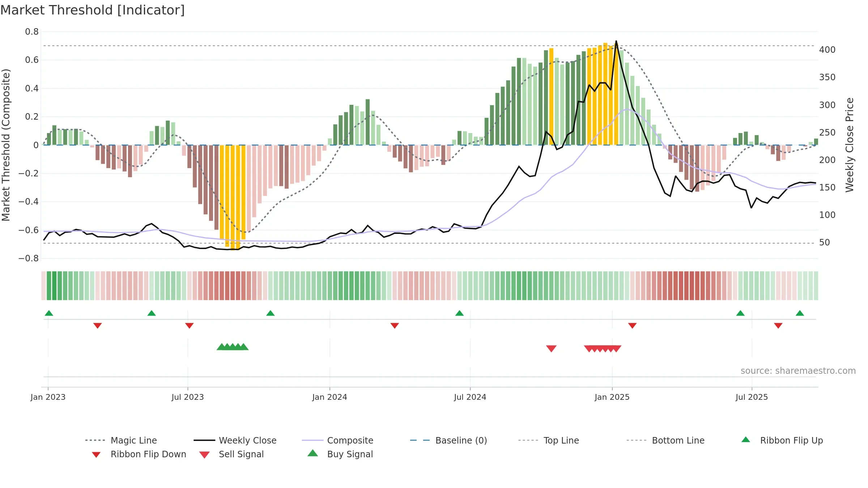
Task: Toggle the Sell Signal legend entry
Action: point(231,454)
